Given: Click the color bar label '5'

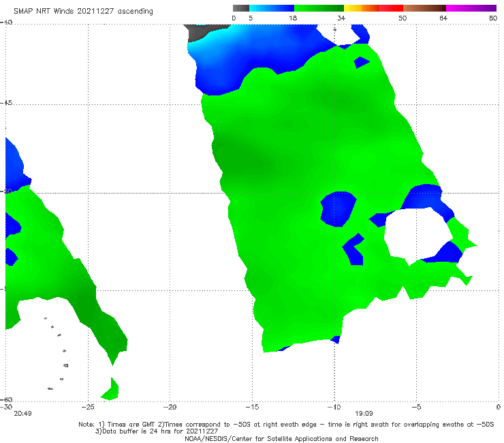Looking at the screenshot, I should coord(251,18).
